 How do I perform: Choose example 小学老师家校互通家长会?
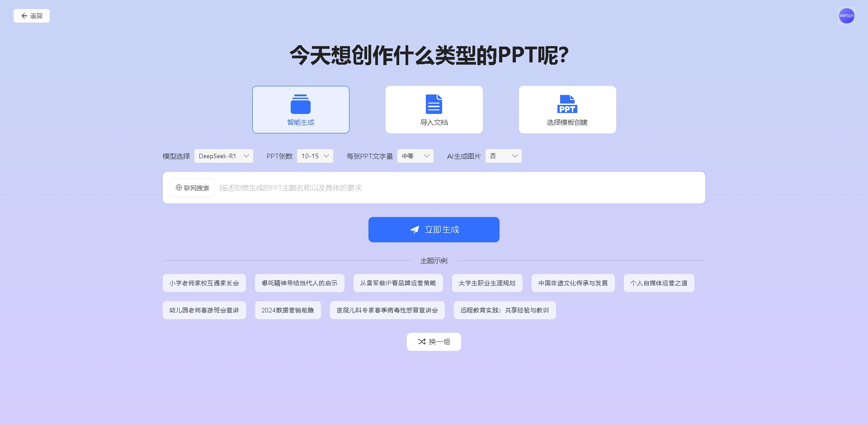[x=204, y=283]
